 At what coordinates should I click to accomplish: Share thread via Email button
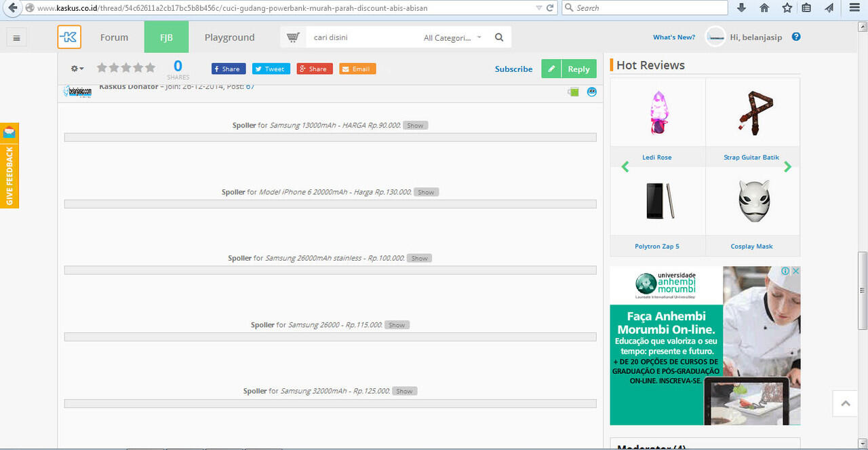(357, 69)
